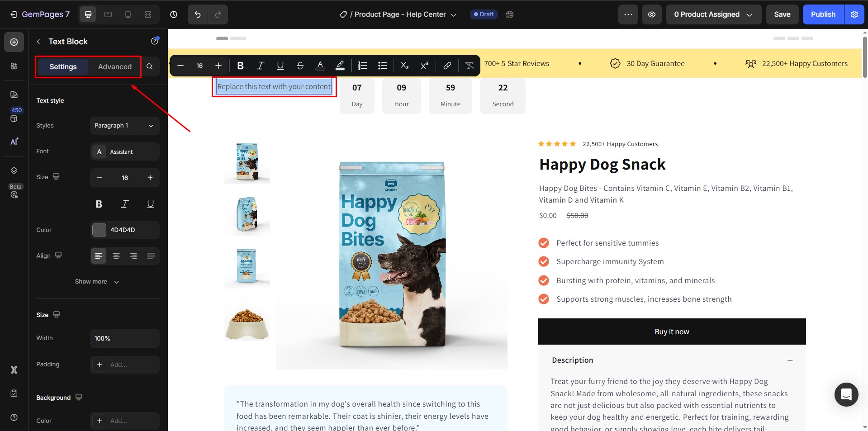Open the text highlight color tool

340,66
